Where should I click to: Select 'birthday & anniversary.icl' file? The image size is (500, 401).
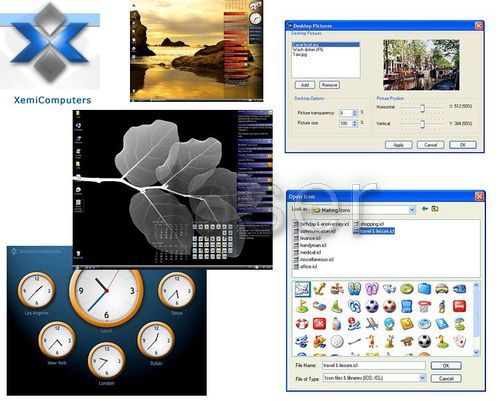coord(321,224)
